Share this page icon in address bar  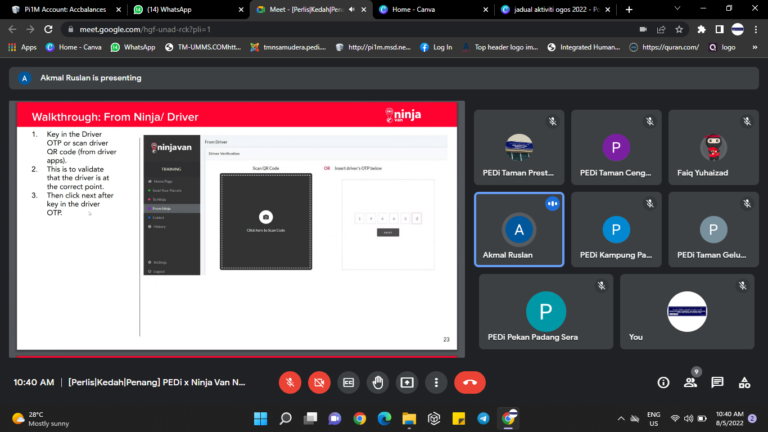(x=661, y=29)
